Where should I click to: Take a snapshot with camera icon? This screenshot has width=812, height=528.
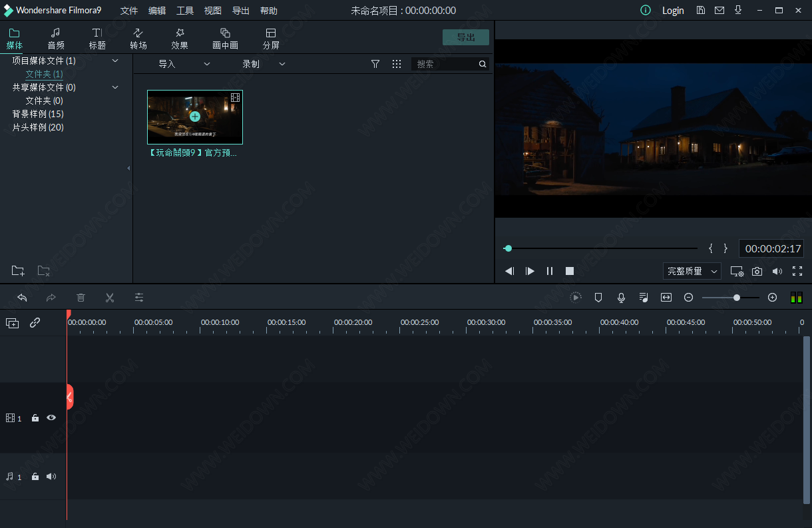point(757,271)
